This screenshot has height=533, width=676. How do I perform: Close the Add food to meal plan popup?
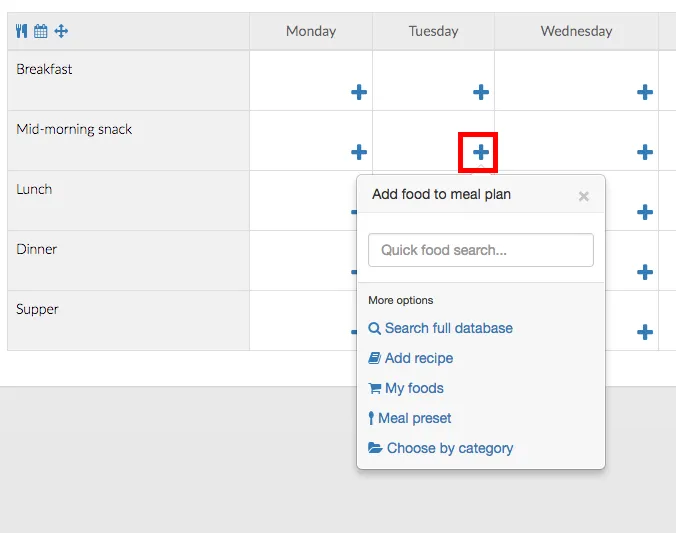(584, 196)
